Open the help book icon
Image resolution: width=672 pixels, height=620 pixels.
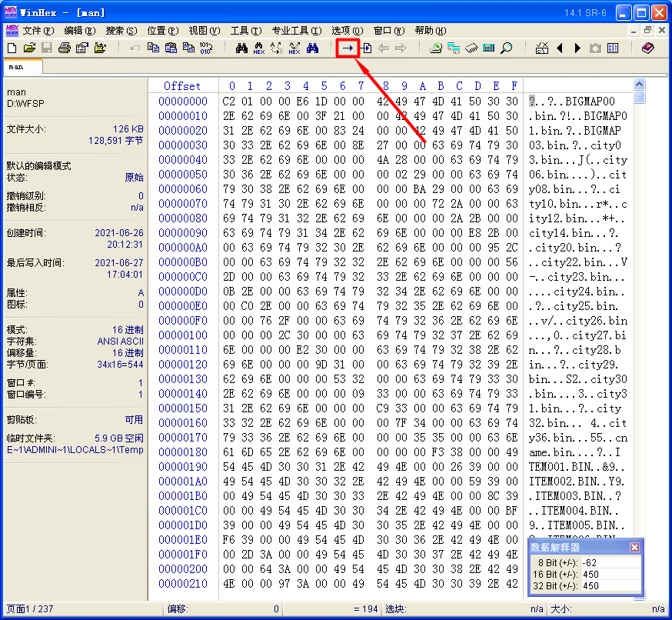tap(648, 48)
